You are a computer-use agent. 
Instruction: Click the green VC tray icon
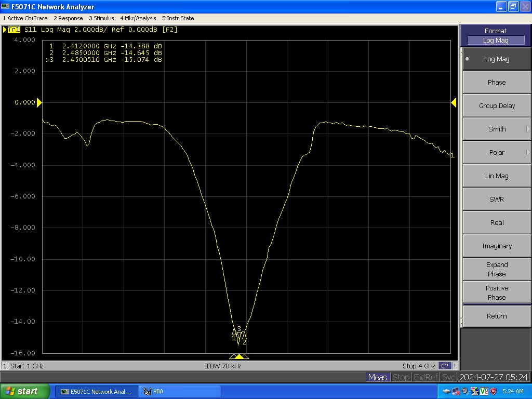(x=484, y=392)
